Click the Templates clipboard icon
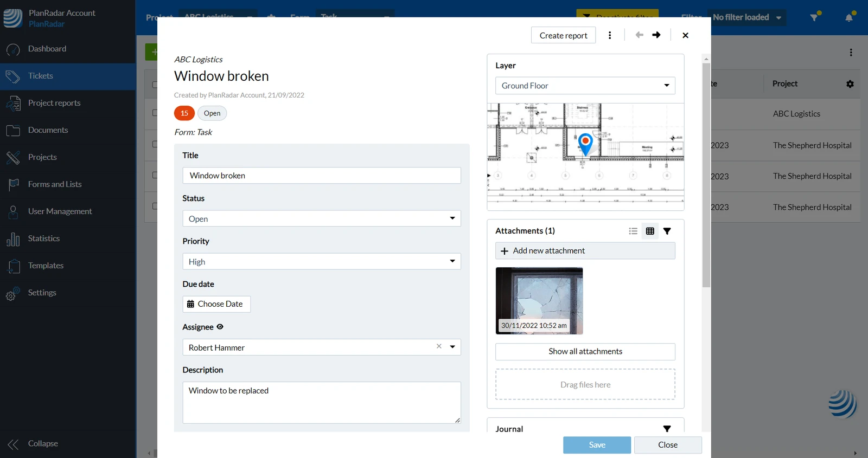868x458 pixels. click(13, 266)
